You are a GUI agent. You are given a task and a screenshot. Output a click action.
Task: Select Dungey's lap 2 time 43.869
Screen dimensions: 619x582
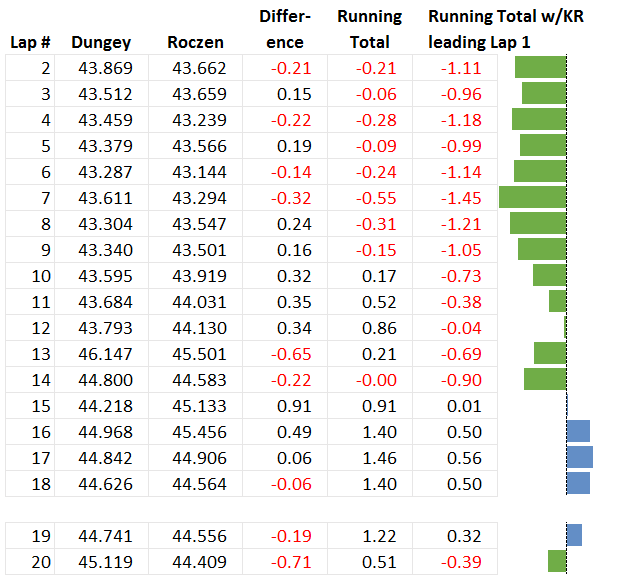103,68
